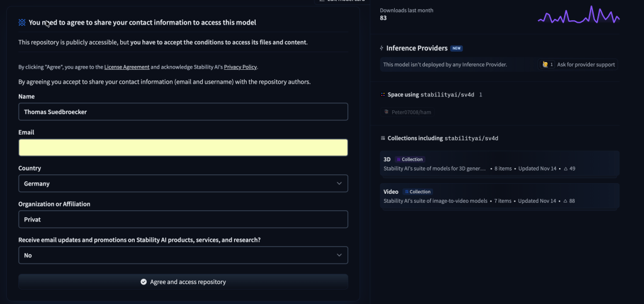This screenshot has width=644, height=304.
Task: Open the License Agreement link
Action: pyautogui.click(x=127, y=67)
